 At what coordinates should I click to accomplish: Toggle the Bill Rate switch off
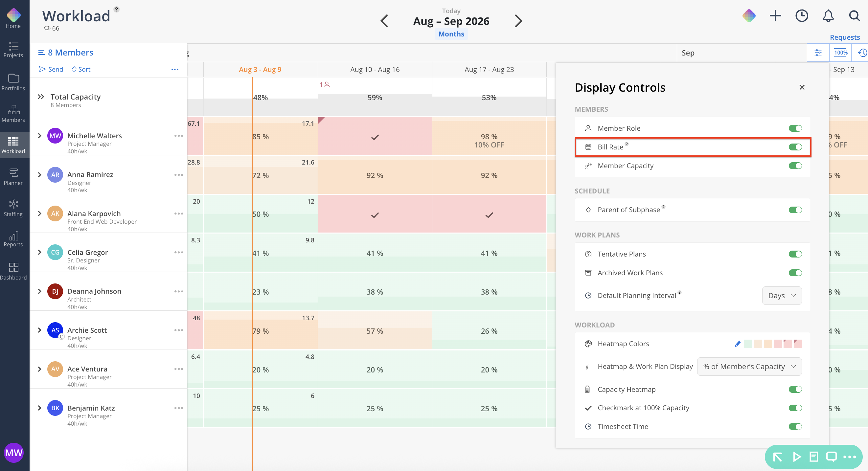(795, 147)
